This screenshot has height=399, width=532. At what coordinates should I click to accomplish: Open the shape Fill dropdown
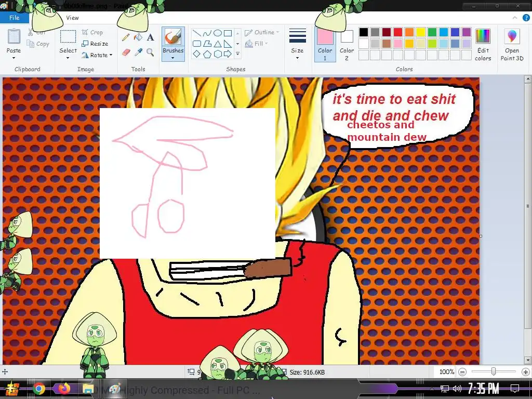(257, 44)
